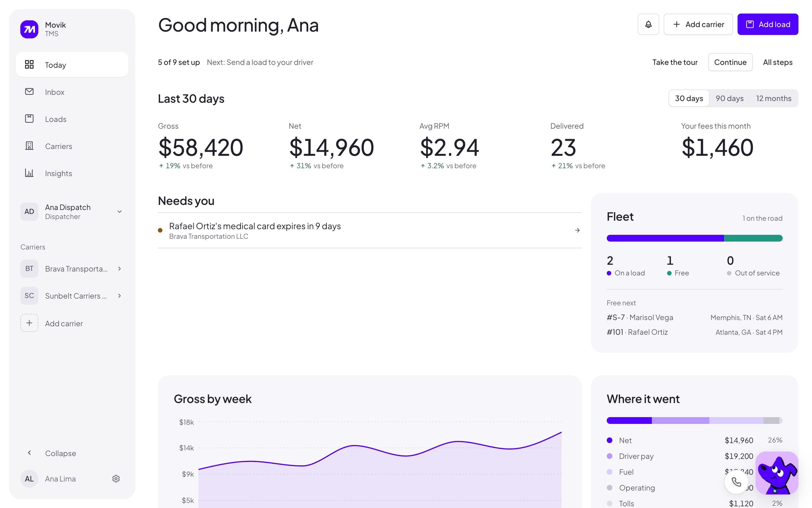This screenshot has height=508, width=812.
Task: Click the Delivered 23 value
Action: (x=563, y=147)
